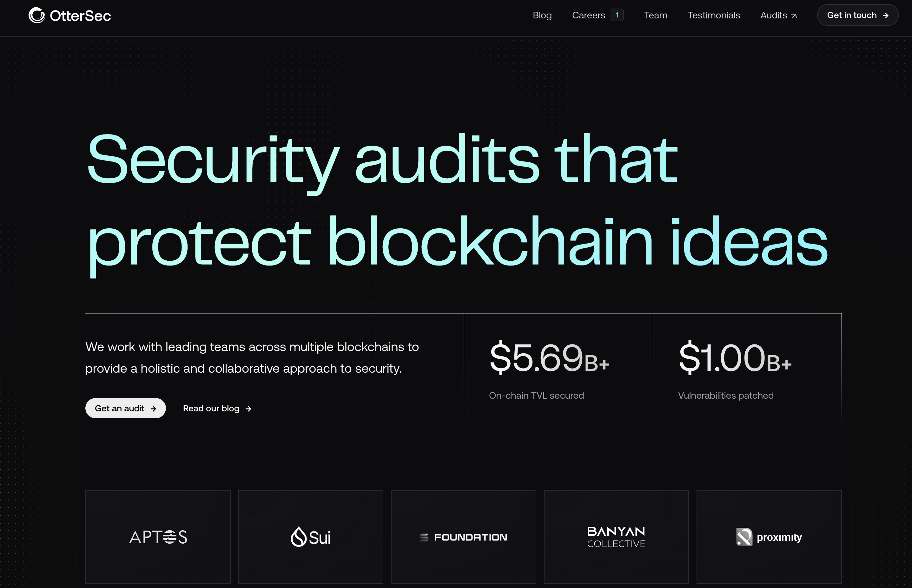The image size is (912, 588).
Task: Click the Solana Foundation logo
Action: (x=463, y=537)
